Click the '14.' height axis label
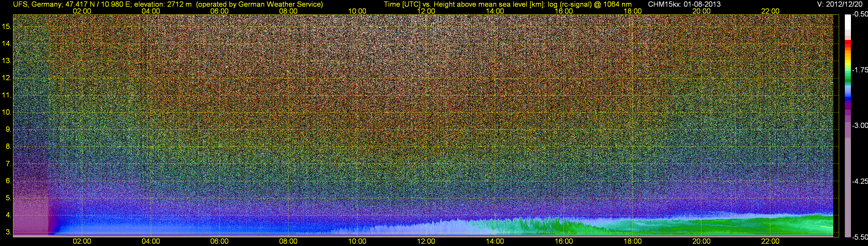The image size is (868, 246). click(x=7, y=43)
